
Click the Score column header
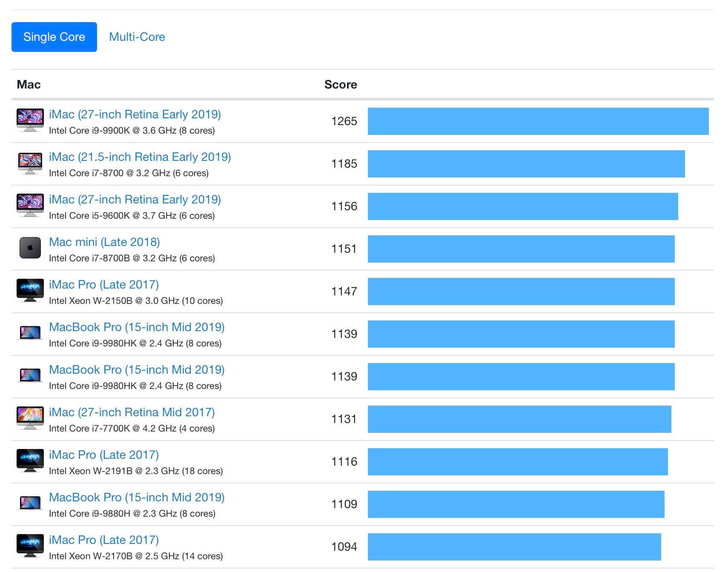pyautogui.click(x=340, y=85)
